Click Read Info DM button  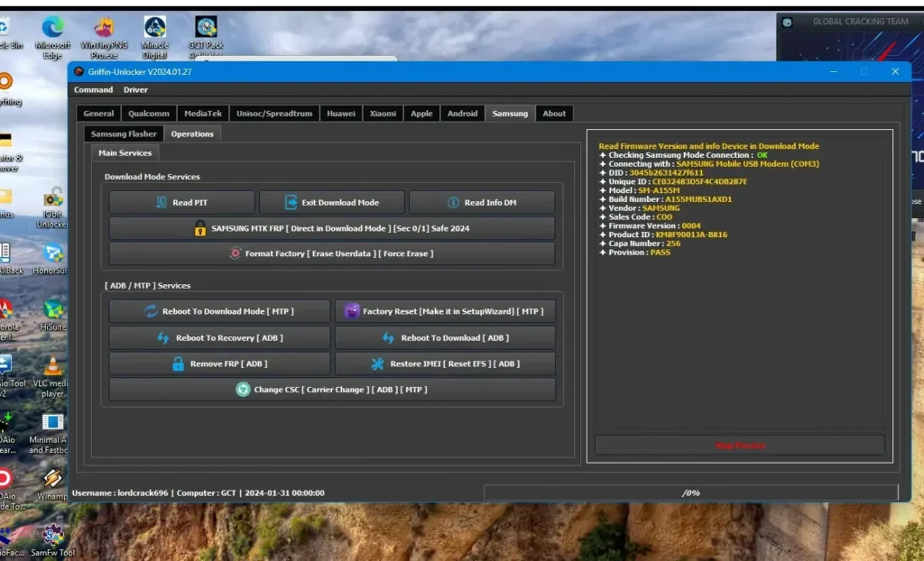482,203
